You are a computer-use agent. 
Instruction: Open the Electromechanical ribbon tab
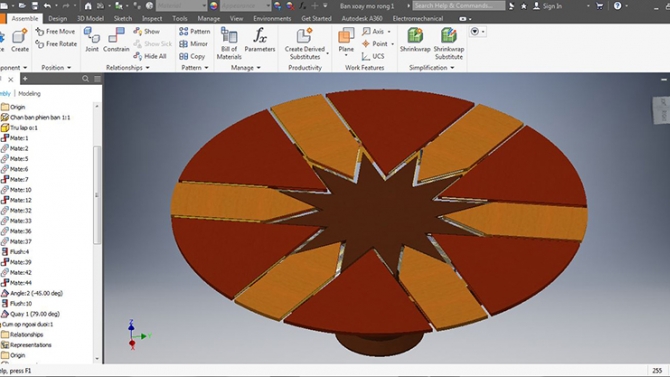click(x=418, y=18)
